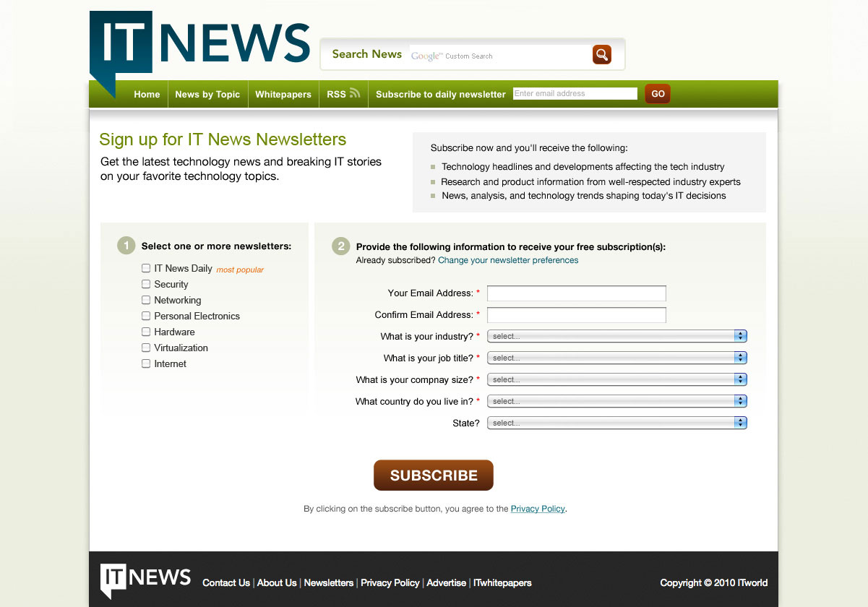Image resolution: width=868 pixels, height=607 pixels.
Task: Open Contact Us in the footer
Action: click(x=226, y=582)
